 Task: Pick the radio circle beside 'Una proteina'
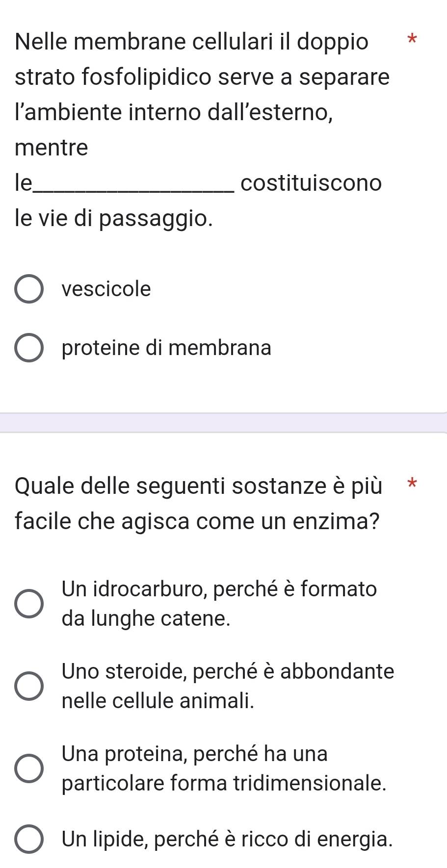click(x=28, y=768)
